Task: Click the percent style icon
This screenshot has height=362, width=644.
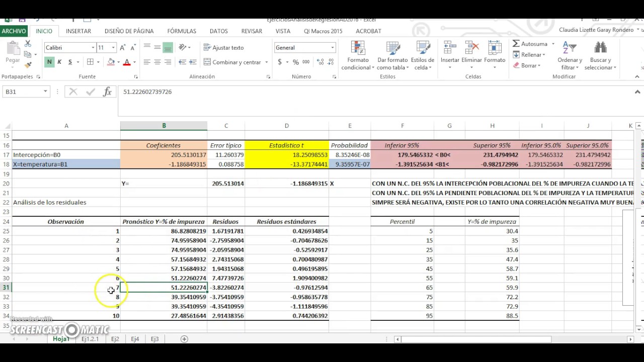Action: tap(296, 62)
